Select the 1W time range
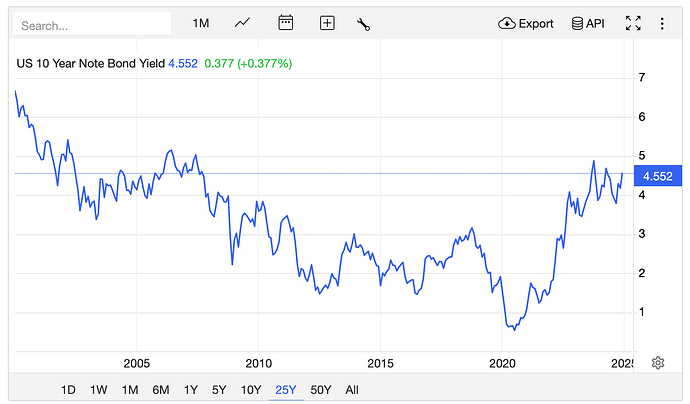The width and height of the screenshot is (690, 404). (x=99, y=389)
